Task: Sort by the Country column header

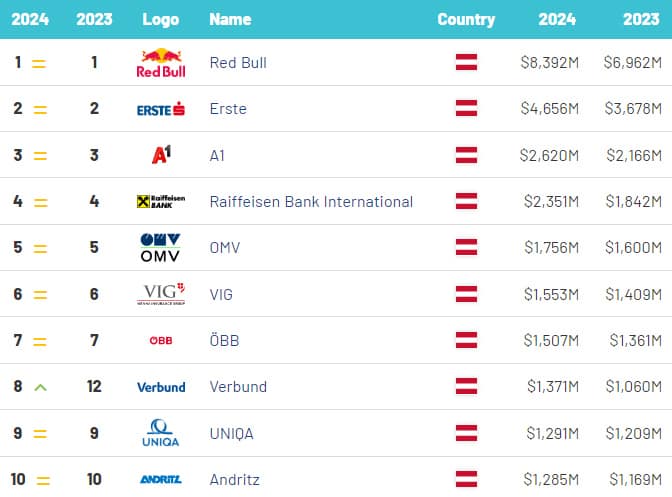Action: (466, 19)
